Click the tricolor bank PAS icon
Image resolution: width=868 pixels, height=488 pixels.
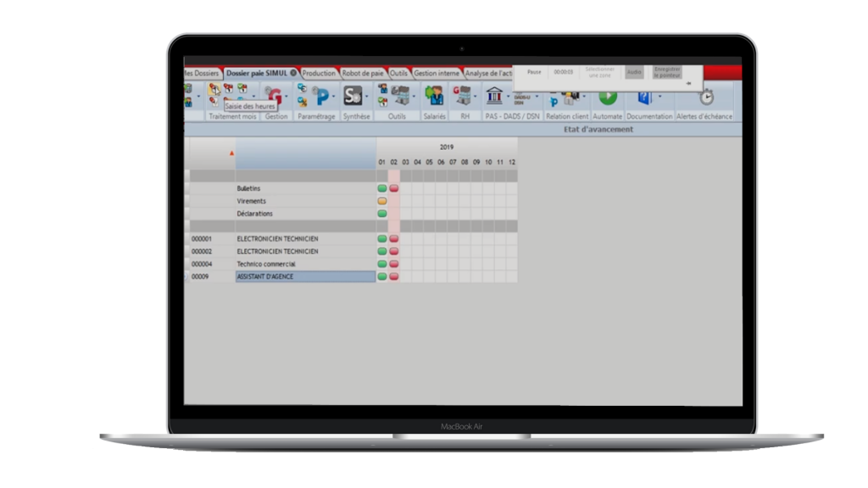(x=494, y=95)
